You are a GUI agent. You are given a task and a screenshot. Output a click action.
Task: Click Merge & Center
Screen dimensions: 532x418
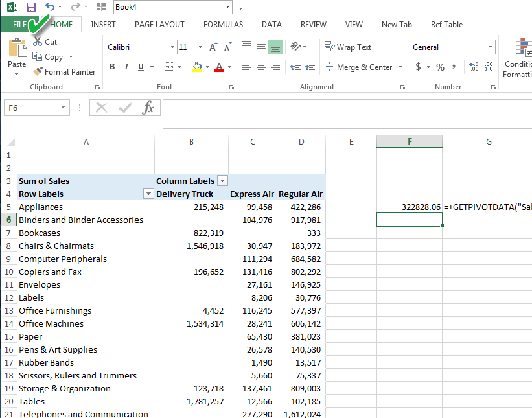pyautogui.click(x=358, y=67)
